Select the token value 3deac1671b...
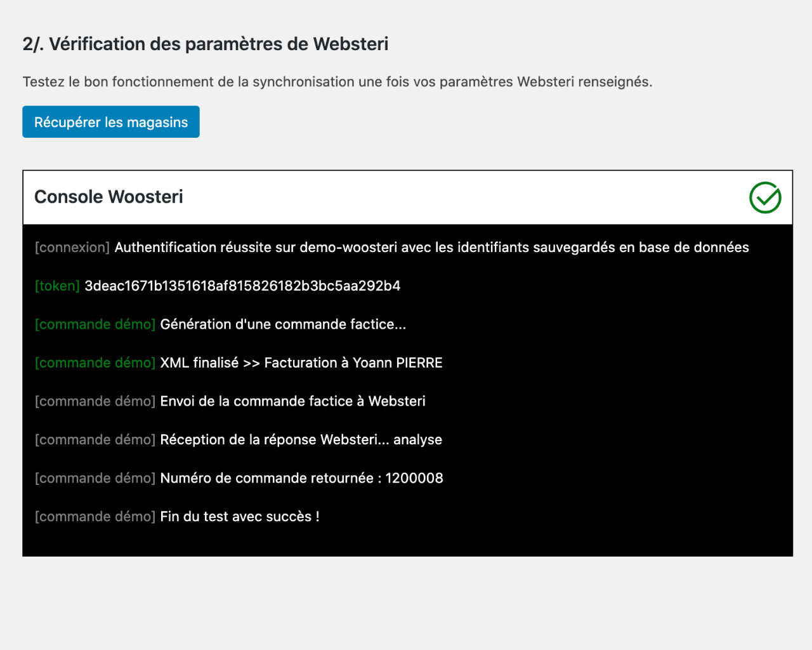The height and width of the screenshot is (650, 812). [242, 286]
